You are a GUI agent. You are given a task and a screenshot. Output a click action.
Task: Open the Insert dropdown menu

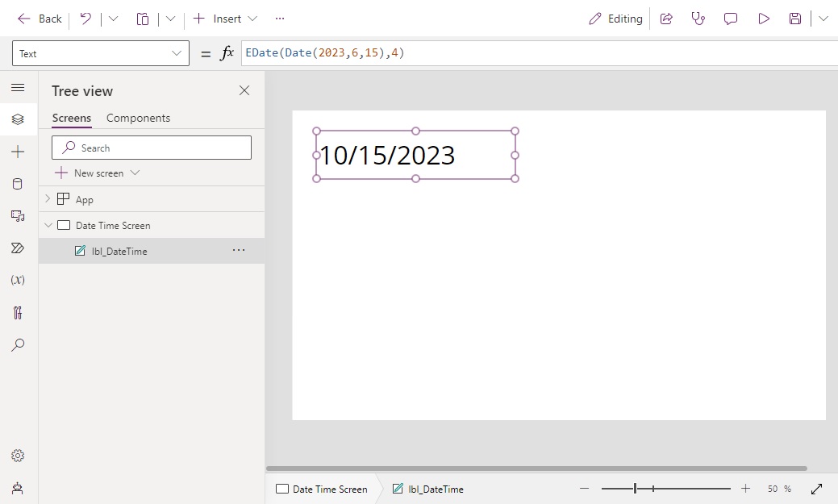[226, 19]
